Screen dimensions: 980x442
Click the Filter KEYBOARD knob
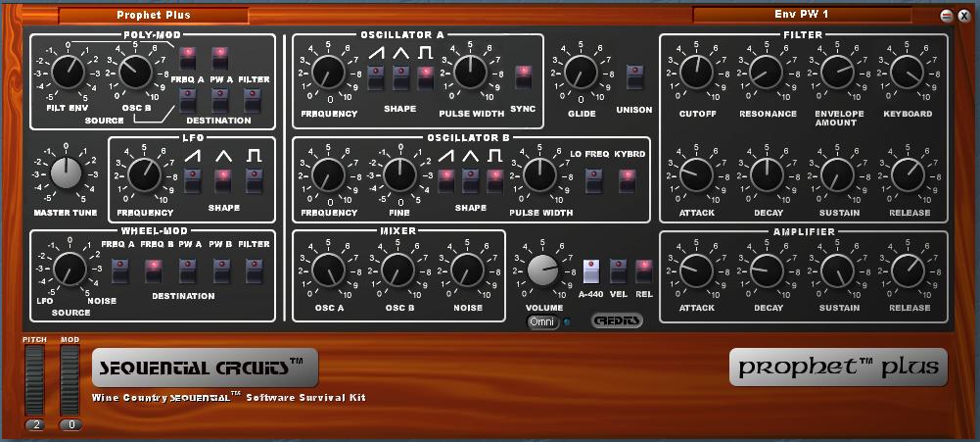point(908,72)
